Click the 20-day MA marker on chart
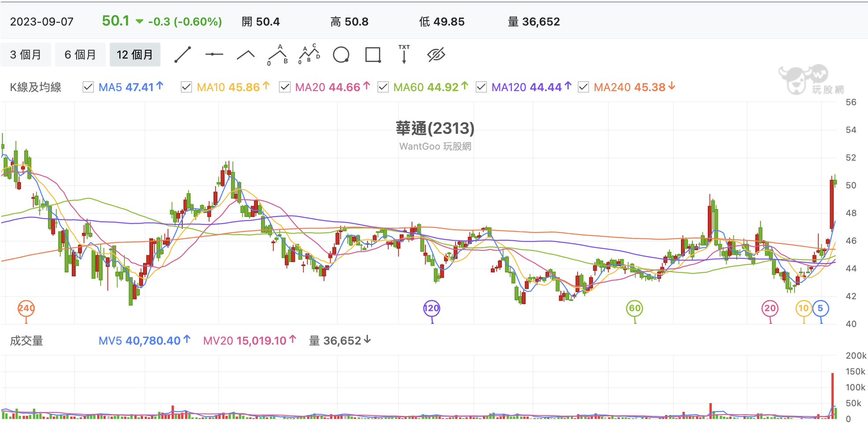 click(770, 308)
